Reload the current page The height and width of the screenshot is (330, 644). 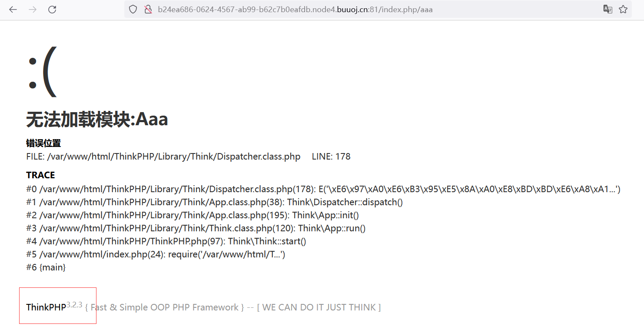tap(52, 9)
